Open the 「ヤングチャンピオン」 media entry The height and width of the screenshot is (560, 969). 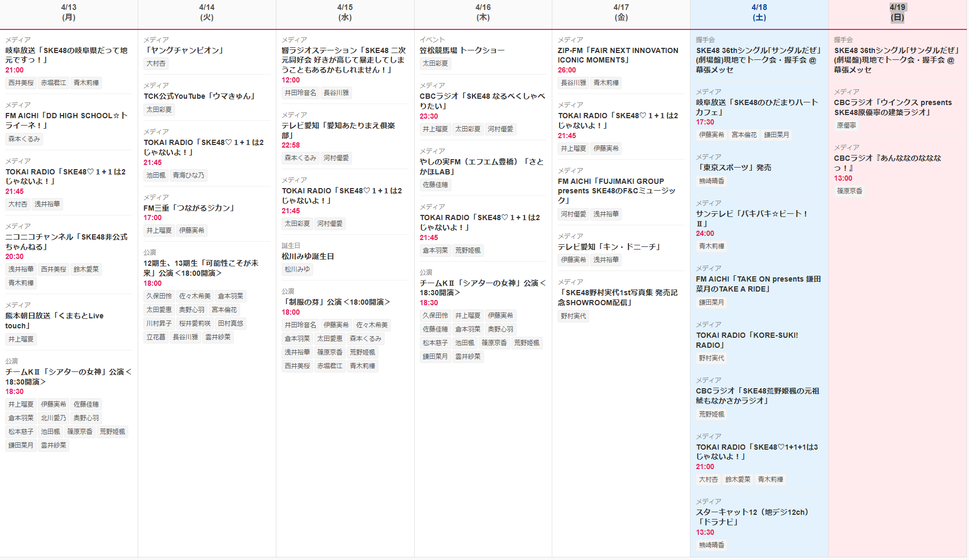tap(184, 50)
